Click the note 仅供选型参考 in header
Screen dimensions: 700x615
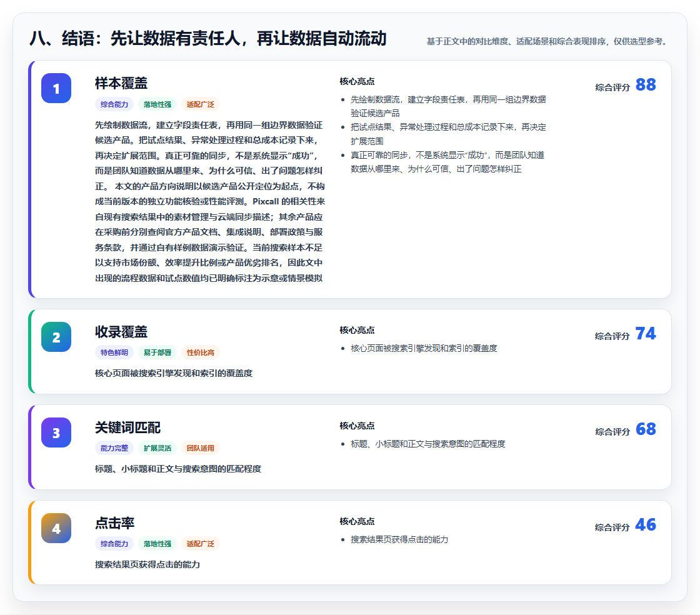pyautogui.click(x=641, y=41)
